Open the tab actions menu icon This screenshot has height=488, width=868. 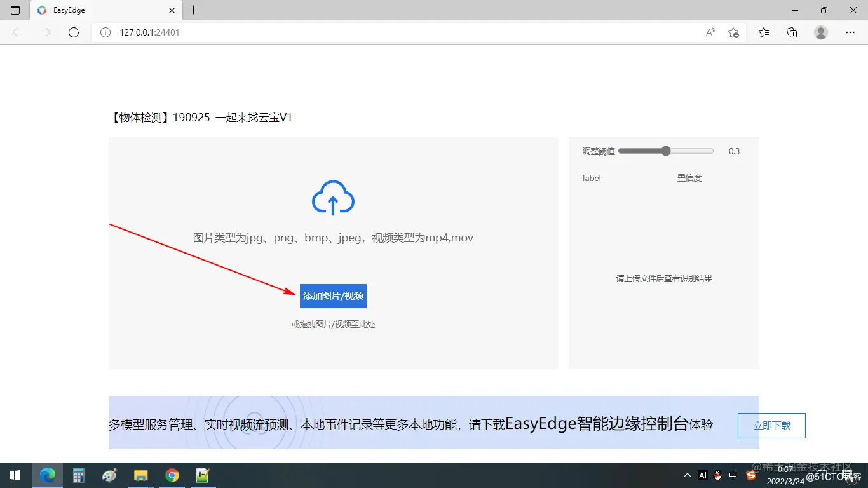pyautogui.click(x=15, y=10)
